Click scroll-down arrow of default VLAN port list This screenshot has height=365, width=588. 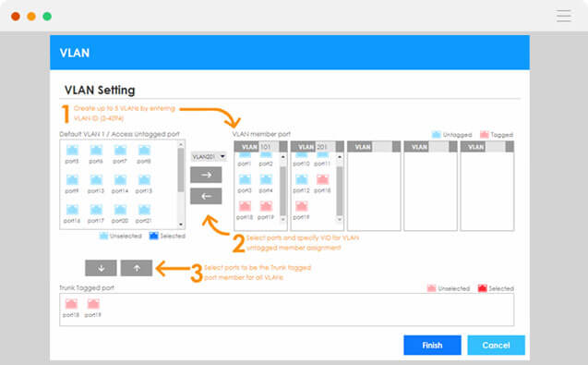[x=181, y=225]
